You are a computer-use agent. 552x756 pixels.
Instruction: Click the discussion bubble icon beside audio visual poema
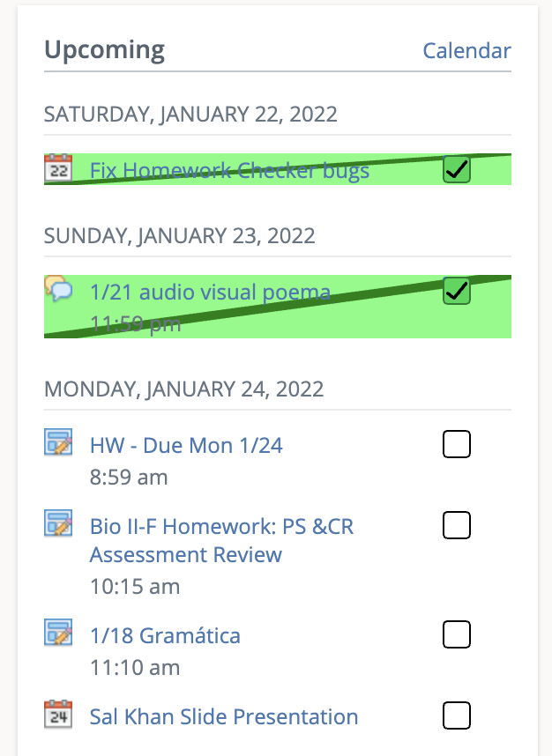pos(58,289)
